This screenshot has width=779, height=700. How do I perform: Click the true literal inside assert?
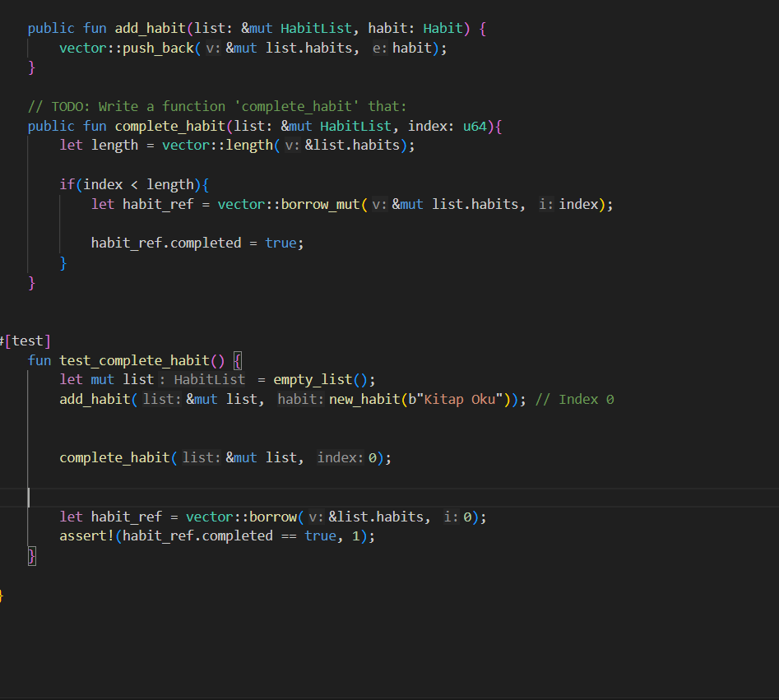click(x=321, y=535)
